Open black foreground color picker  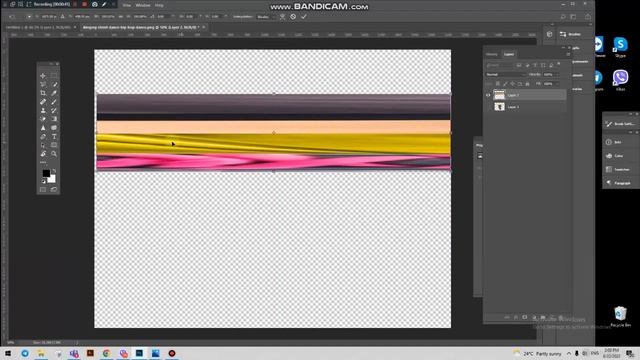pos(46,173)
